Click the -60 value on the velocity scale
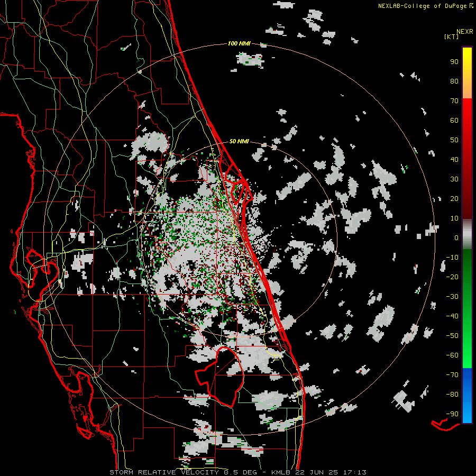Image resolution: width=476 pixels, height=476 pixels. [452, 355]
